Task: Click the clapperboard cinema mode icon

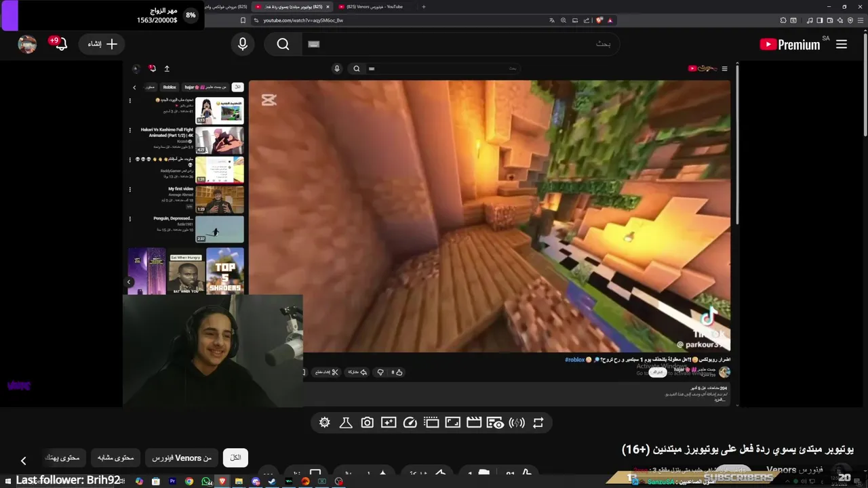Action: pos(474,422)
